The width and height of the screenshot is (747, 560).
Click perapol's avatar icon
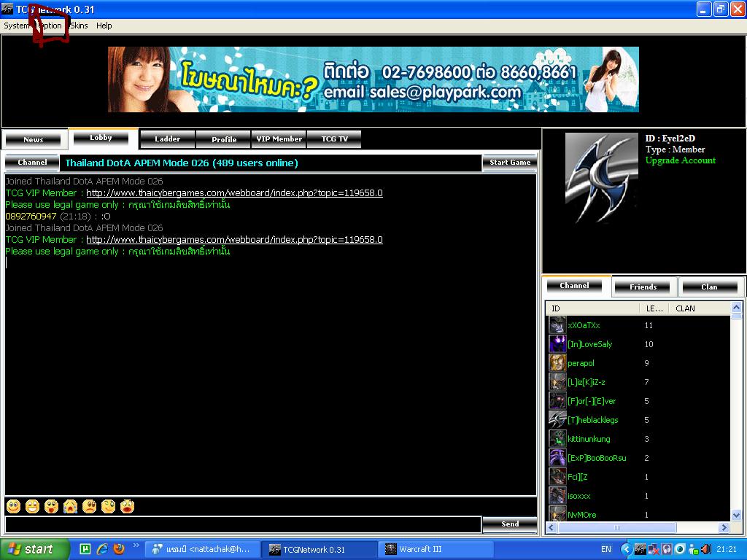pyautogui.click(x=557, y=363)
